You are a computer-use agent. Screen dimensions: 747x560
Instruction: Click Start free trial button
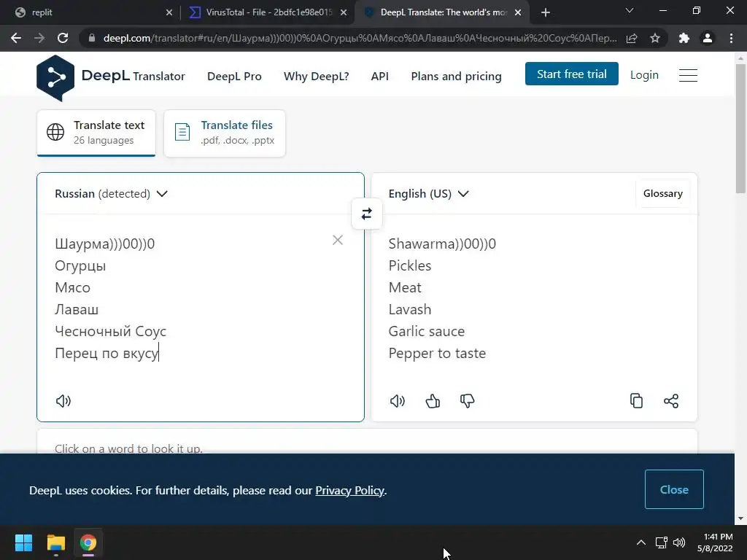pos(572,74)
